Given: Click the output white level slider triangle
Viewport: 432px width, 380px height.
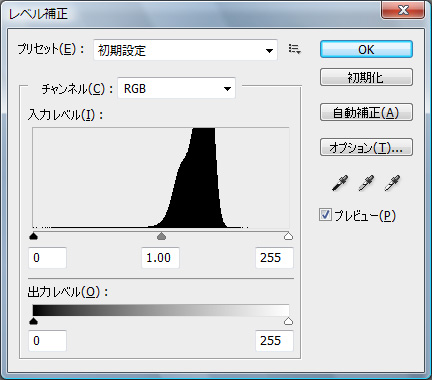Looking at the screenshot, I should tap(288, 321).
